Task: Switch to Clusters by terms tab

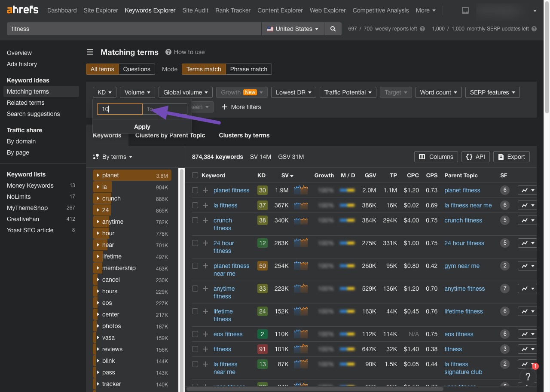Action: click(x=244, y=135)
